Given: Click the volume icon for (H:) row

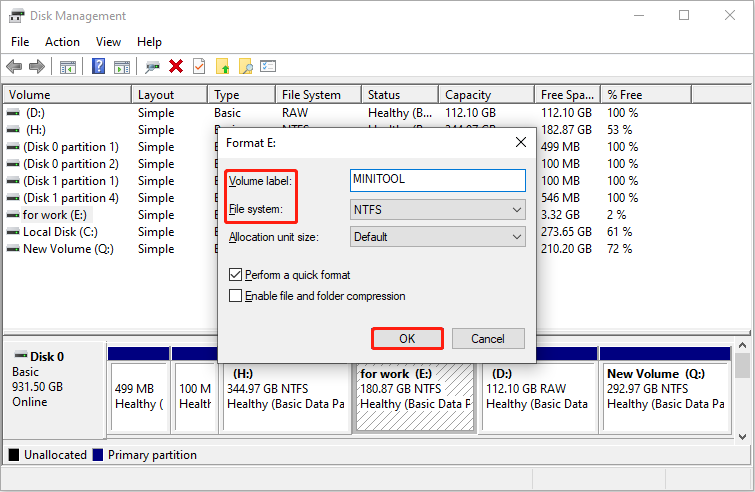Looking at the screenshot, I should coord(13,130).
